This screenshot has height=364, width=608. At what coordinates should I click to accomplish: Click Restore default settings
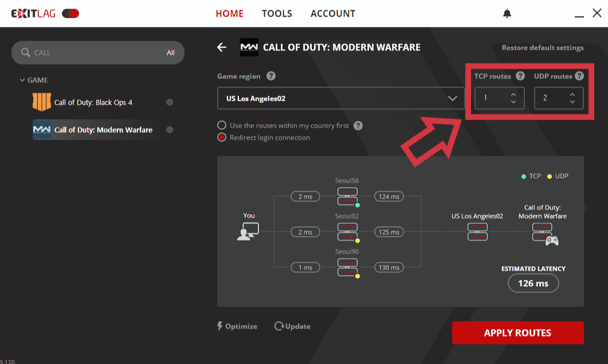pos(543,48)
